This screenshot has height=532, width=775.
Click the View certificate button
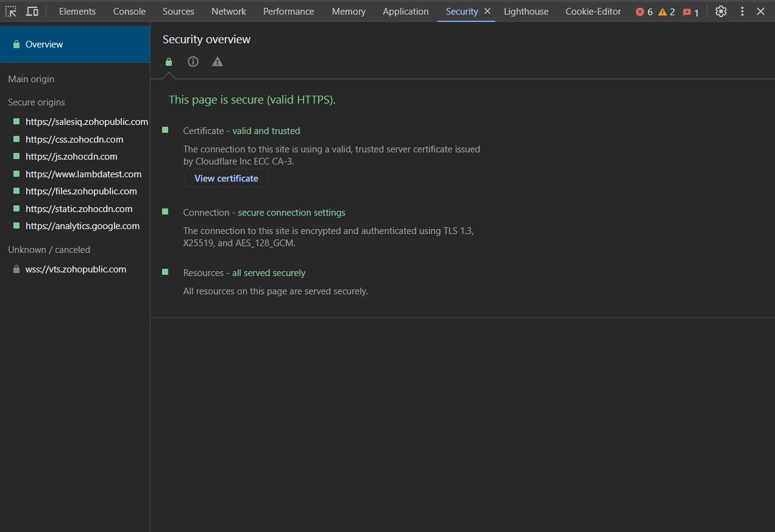[x=226, y=179]
